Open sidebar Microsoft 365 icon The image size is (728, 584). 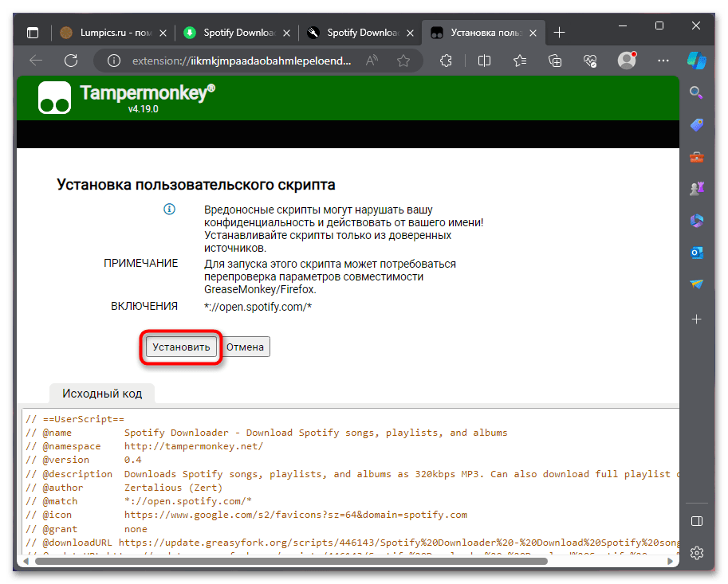696,221
